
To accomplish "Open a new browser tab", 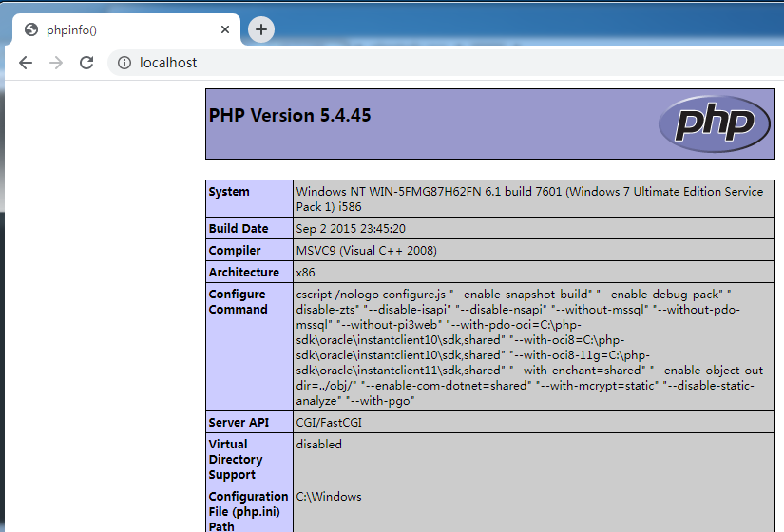I will click(261, 29).
